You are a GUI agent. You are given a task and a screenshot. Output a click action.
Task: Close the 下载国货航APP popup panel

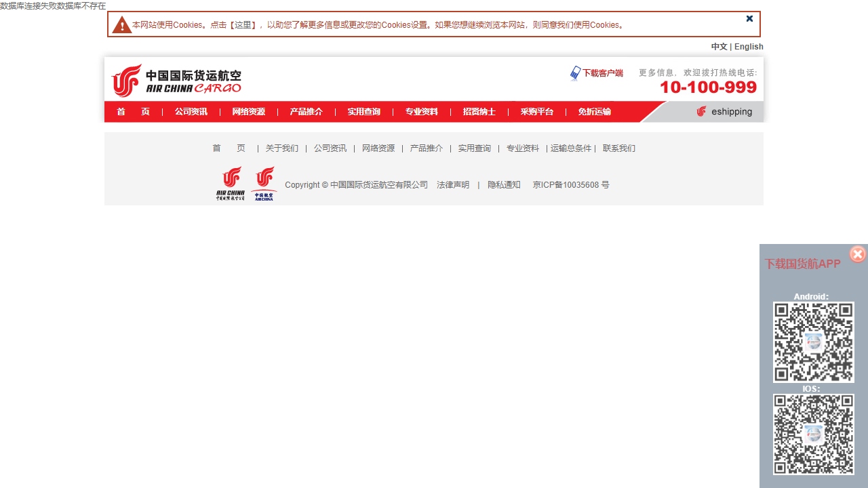click(x=858, y=254)
